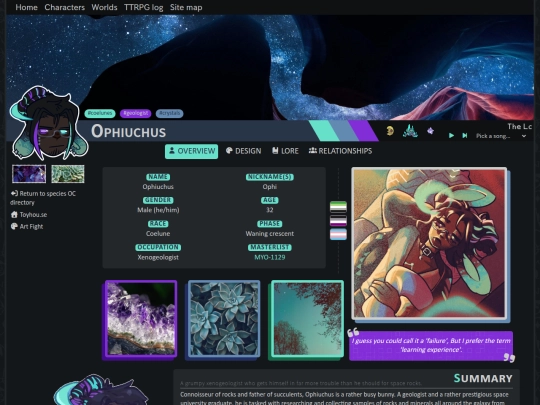Click the Lore tab book icon
Screen dimensions: 540x405
tap(275, 150)
